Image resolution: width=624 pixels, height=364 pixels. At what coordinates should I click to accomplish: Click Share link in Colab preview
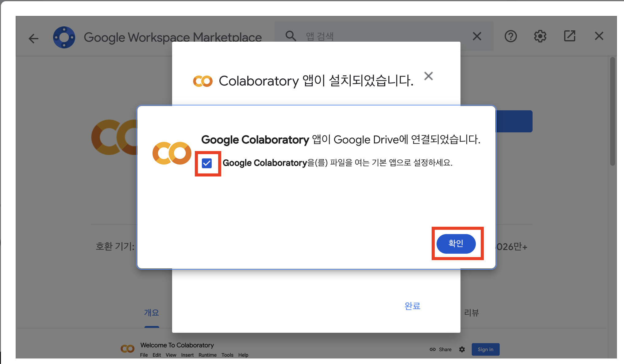(441, 349)
